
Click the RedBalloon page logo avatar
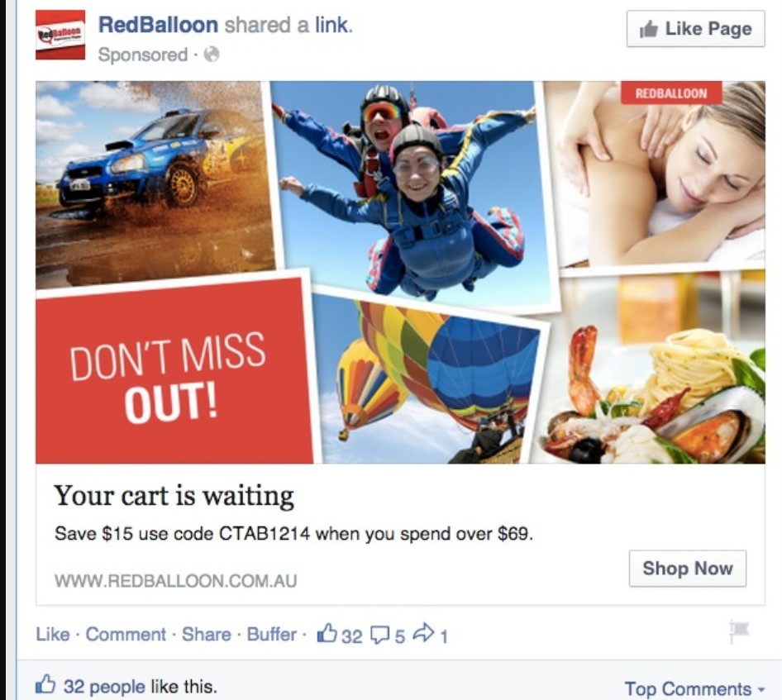(x=60, y=35)
